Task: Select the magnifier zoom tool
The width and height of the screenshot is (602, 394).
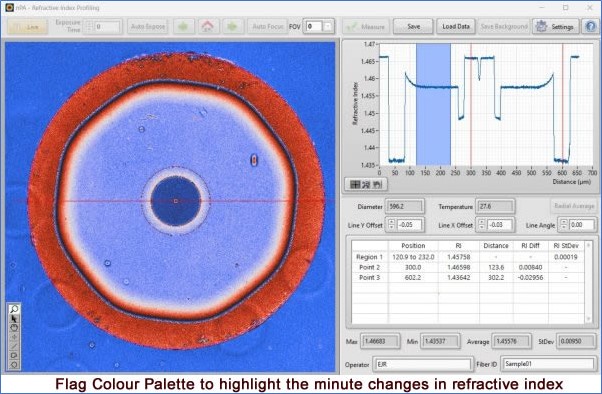Action: pos(14,309)
